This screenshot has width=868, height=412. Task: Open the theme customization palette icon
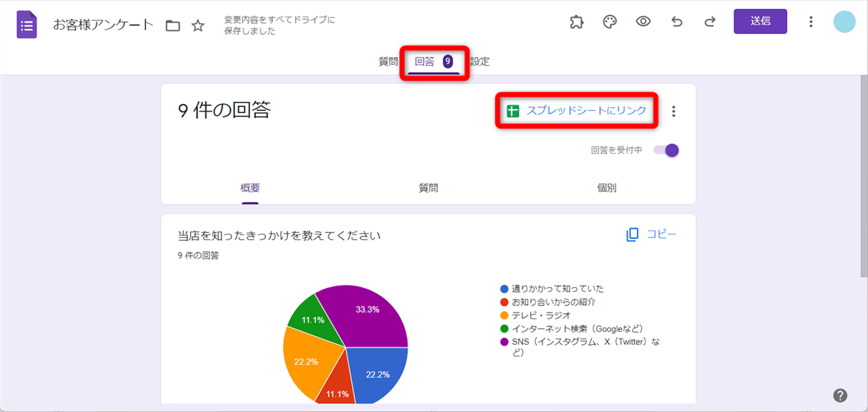point(609,22)
